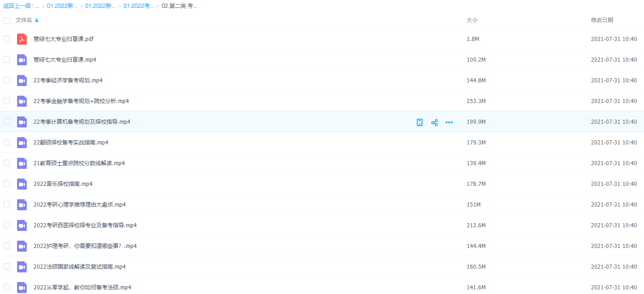This screenshot has height=294, width=644.
Task: Open the file 2022从零学起，教你如何备考法硕.mp4
Action: coord(82,288)
